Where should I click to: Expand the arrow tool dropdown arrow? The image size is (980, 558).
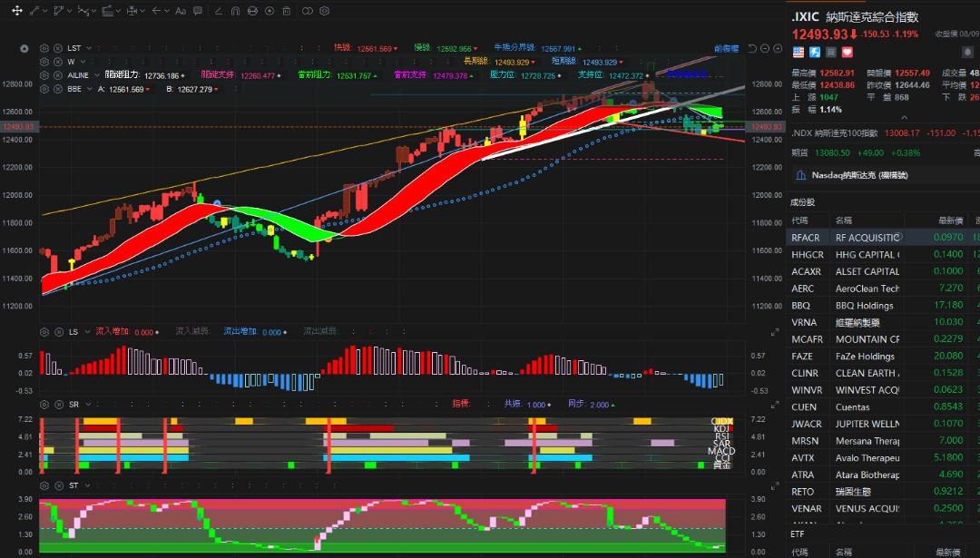point(167,11)
